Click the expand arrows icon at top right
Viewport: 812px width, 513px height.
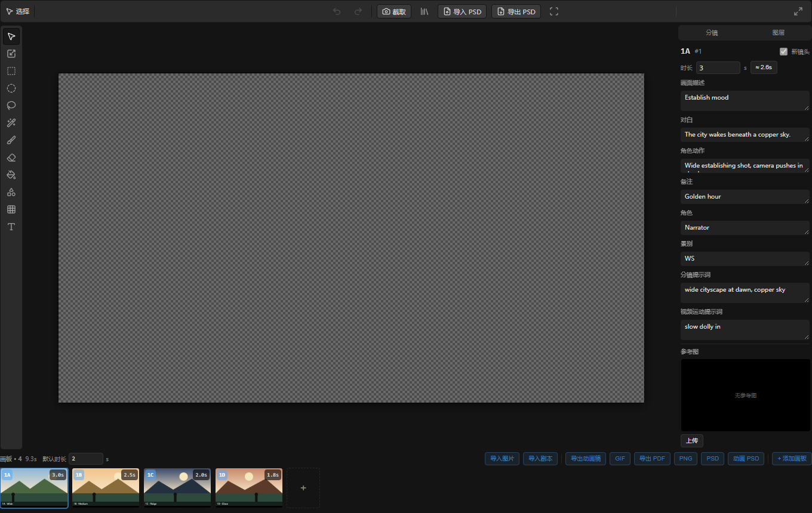798,11
